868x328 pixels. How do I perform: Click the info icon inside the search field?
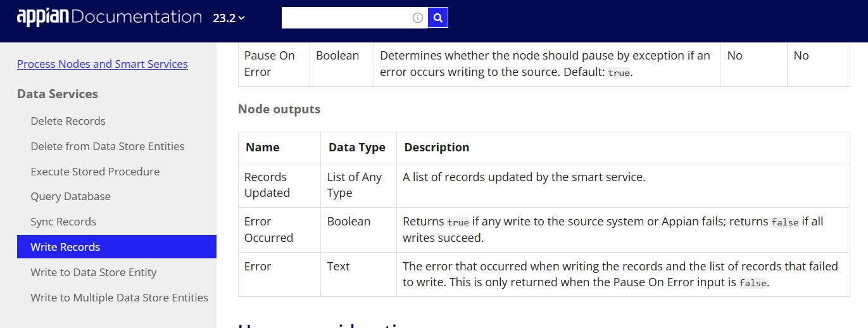tap(418, 18)
